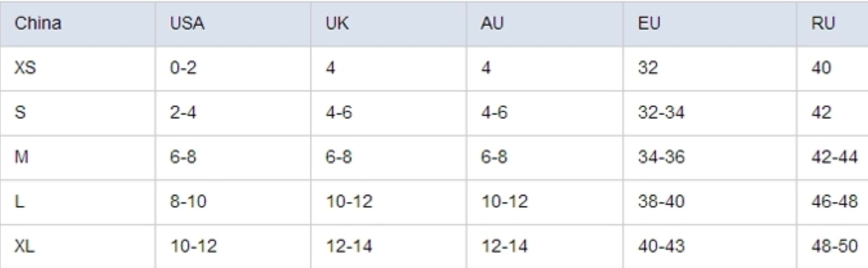Click the RU column header

coord(833,24)
